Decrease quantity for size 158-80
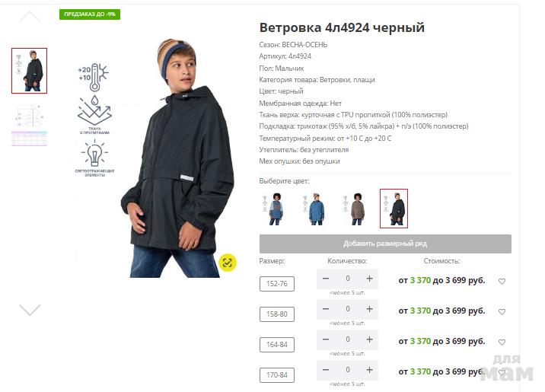This screenshot has height=392, width=545. coord(326,309)
